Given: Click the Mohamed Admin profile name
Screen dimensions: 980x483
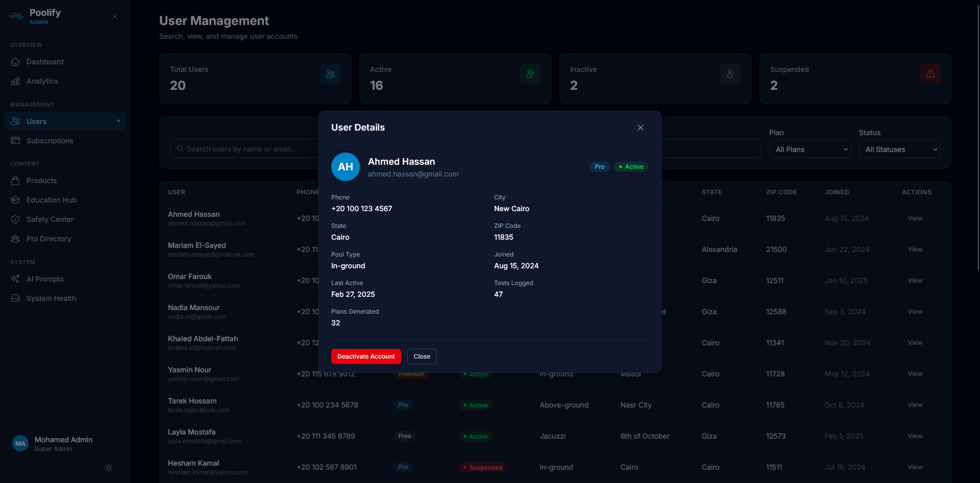Looking at the screenshot, I should click(x=63, y=440).
